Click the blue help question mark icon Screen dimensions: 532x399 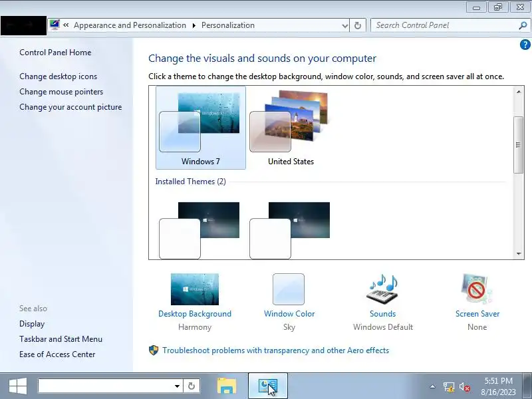click(525, 45)
